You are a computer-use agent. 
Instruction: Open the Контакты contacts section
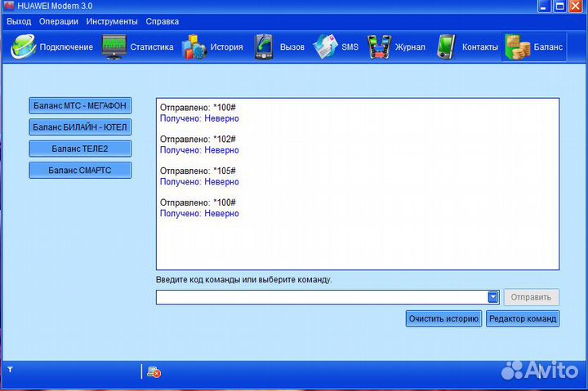[x=466, y=47]
